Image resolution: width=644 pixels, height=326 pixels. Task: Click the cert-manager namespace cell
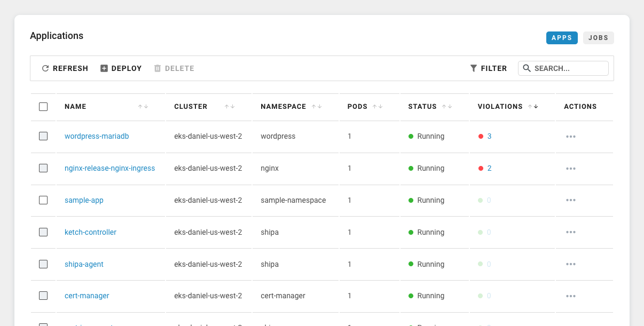[283, 296]
